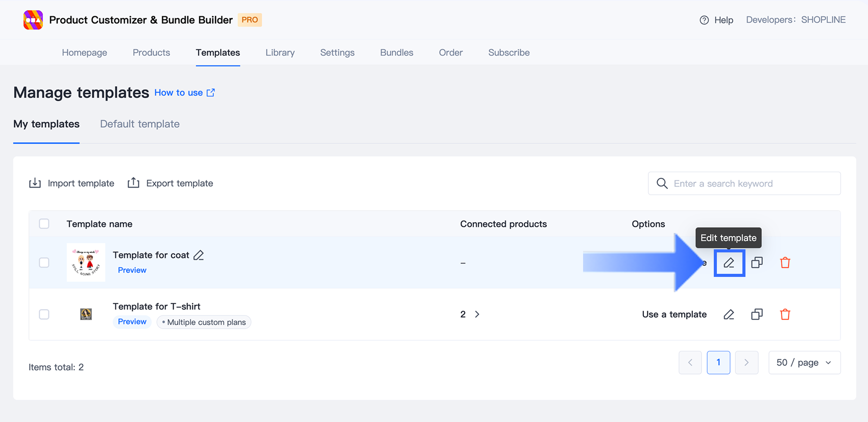Preview the Template for T-shirt
The height and width of the screenshot is (422, 868).
tap(132, 322)
